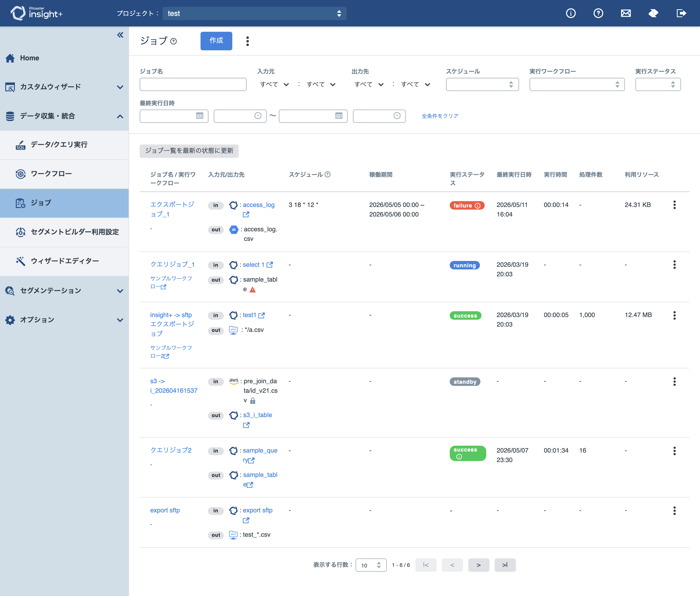Click the 作成 create button
The width and height of the screenshot is (700, 596).
tap(216, 41)
